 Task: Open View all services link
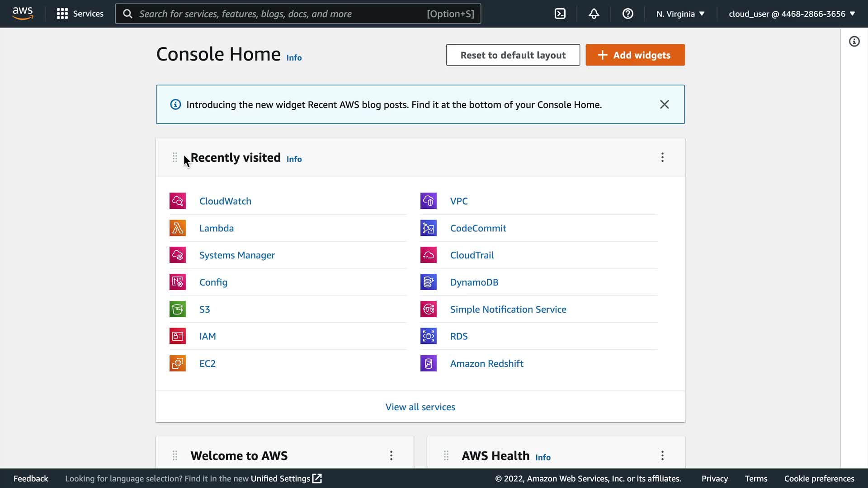point(420,407)
